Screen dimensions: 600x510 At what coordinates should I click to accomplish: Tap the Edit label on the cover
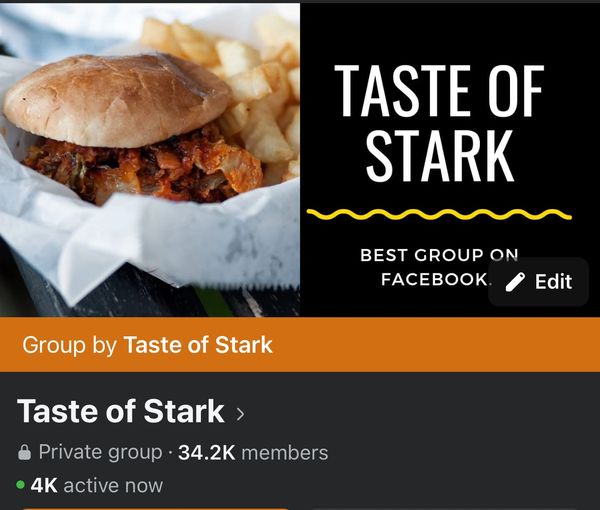pyautogui.click(x=553, y=282)
